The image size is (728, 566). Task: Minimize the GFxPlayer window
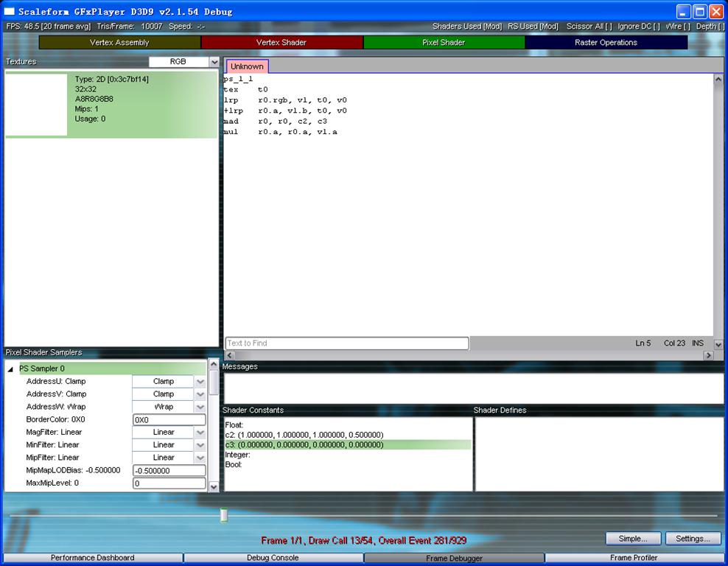tap(684, 12)
